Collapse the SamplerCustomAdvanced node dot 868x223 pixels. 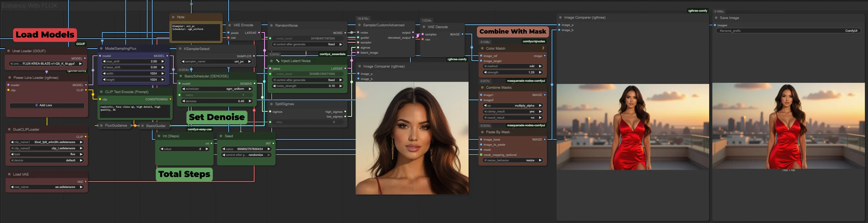click(x=359, y=25)
